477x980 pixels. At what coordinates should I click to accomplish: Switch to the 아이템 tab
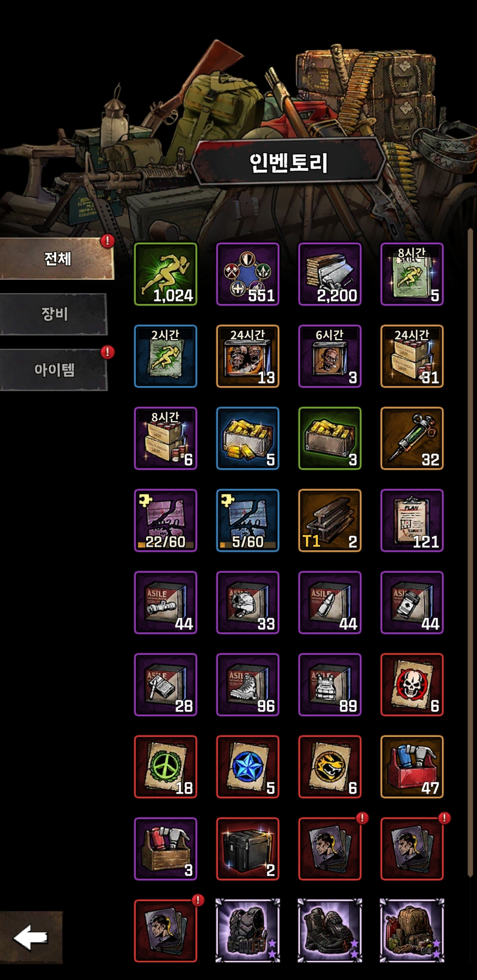(53, 369)
